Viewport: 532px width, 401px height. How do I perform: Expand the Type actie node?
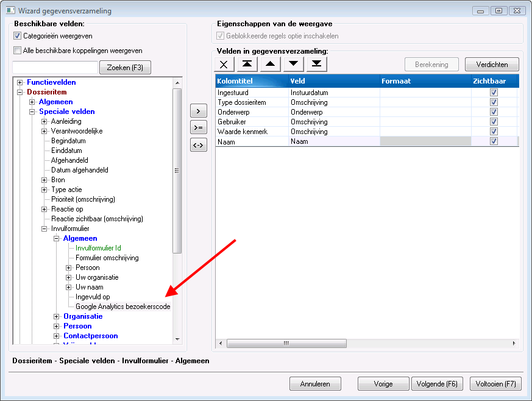click(x=44, y=190)
